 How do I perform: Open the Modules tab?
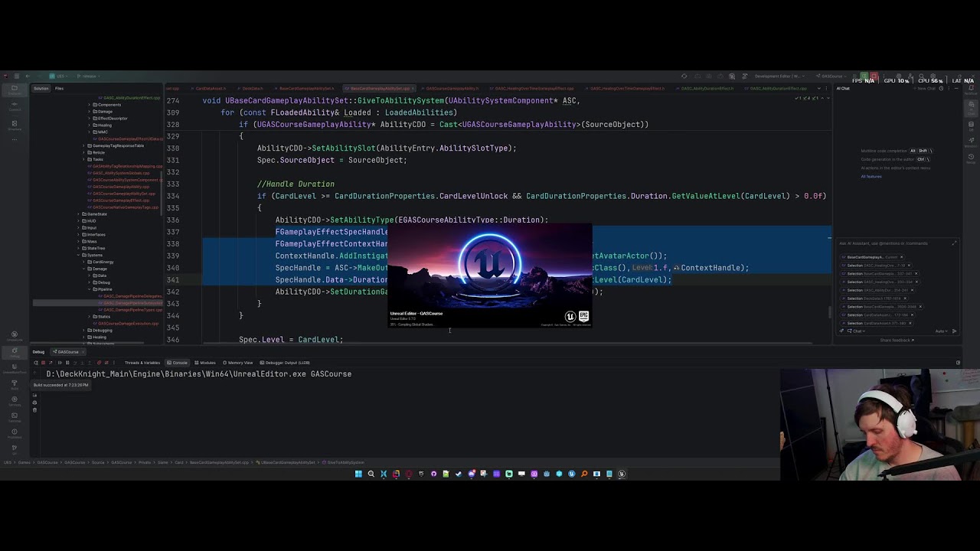[x=205, y=363]
